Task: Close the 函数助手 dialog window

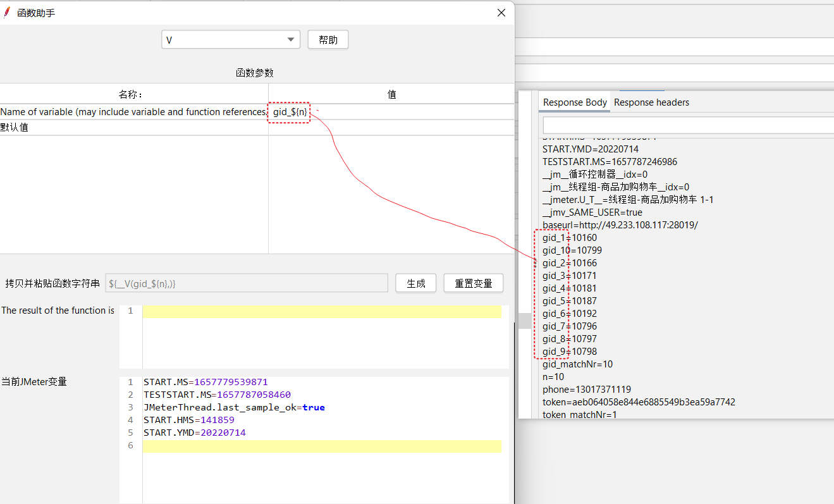Action: [x=501, y=13]
